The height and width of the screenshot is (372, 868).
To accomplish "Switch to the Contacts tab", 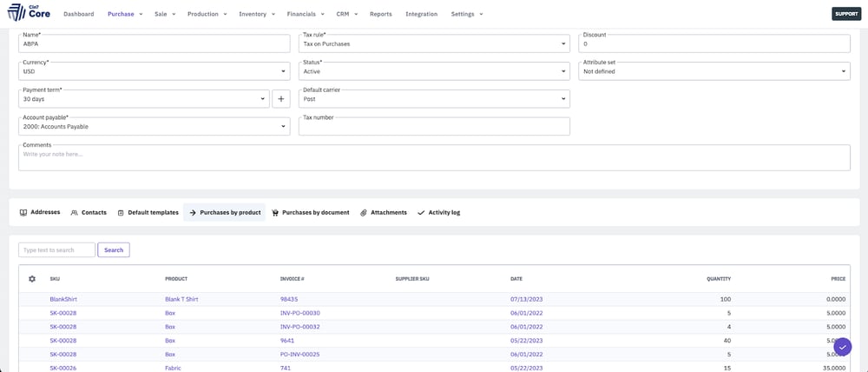I will (89, 212).
